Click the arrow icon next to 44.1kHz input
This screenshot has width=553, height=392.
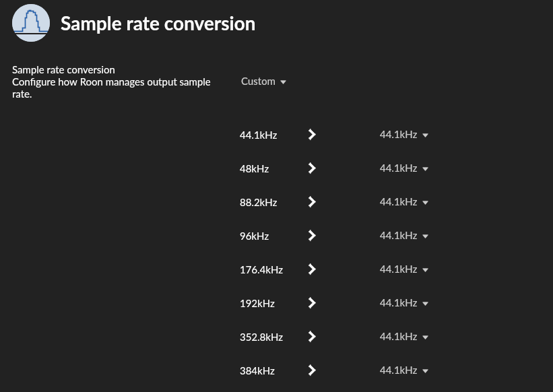click(x=312, y=135)
